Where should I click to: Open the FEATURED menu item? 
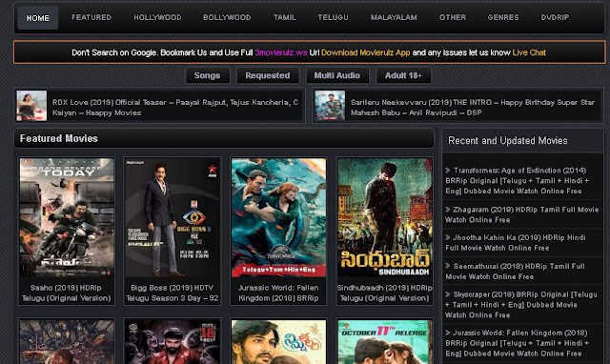(91, 17)
